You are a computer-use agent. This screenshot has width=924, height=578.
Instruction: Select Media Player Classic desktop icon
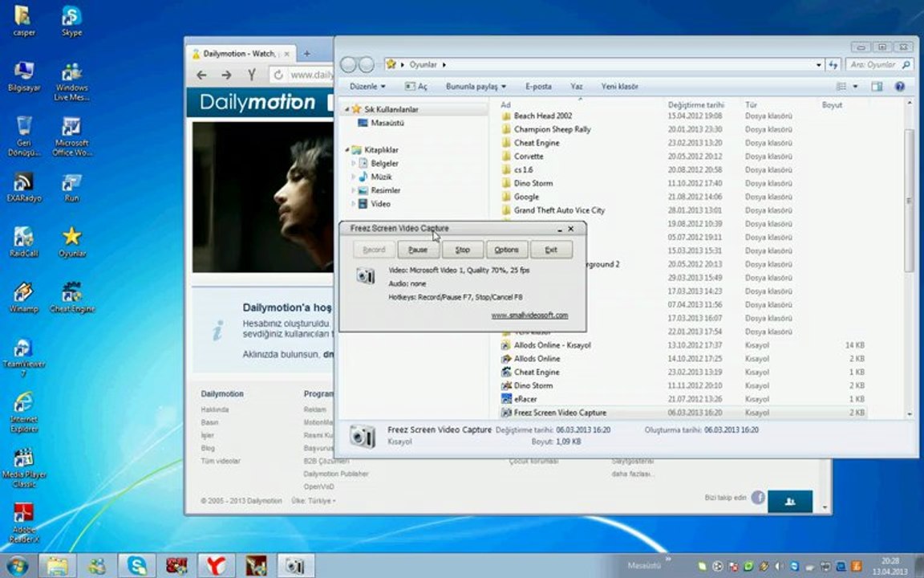tap(24, 467)
